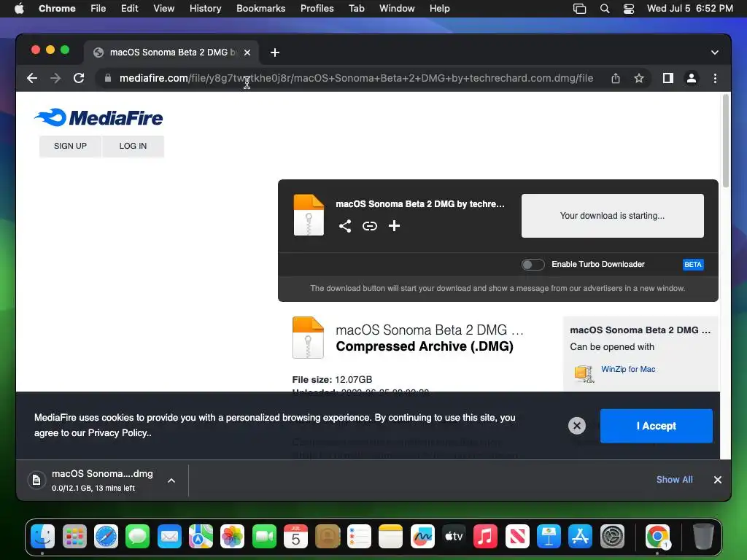The image size is (747, 560).
Task: Expand download item options chevron
Action: [171, 481]
